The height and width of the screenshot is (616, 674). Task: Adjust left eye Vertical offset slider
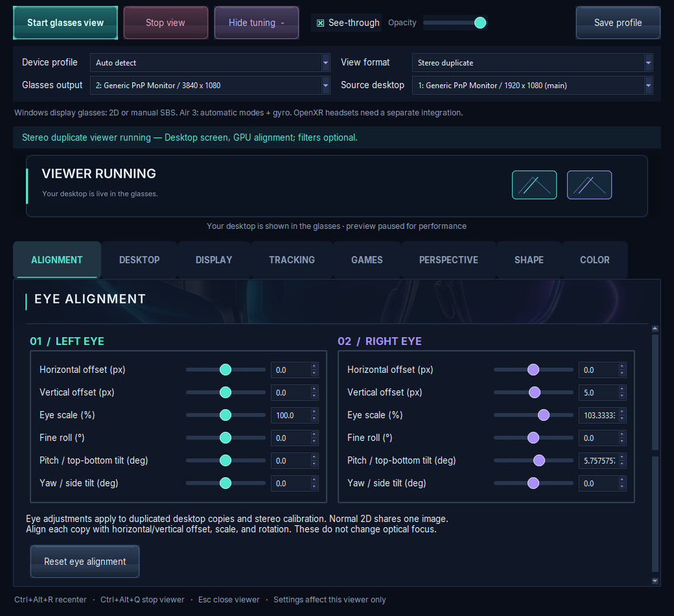pyautogui.click(x=226, y=392)
